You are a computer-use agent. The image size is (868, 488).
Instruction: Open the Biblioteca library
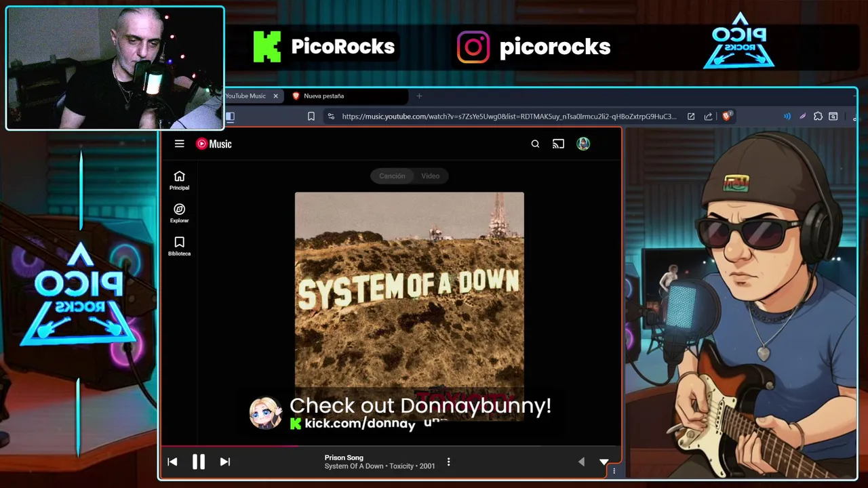tap(179, 247)
